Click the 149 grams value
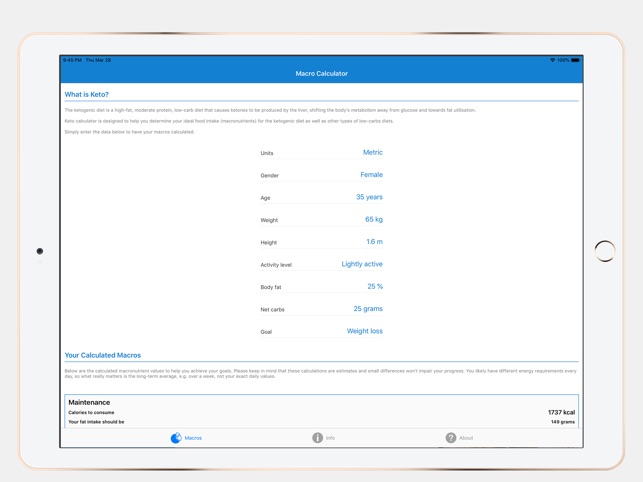The image size is (643, 482). tap(563, 422)
